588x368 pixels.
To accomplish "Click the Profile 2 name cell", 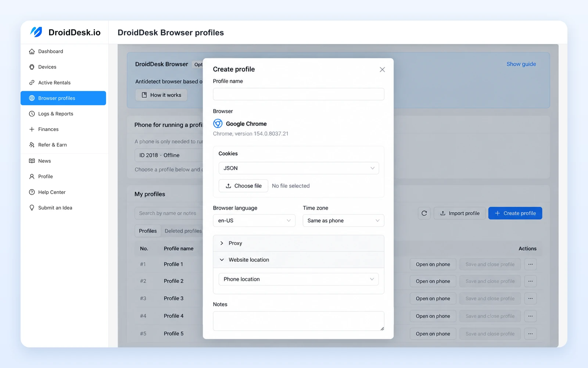I will (173, 281).
